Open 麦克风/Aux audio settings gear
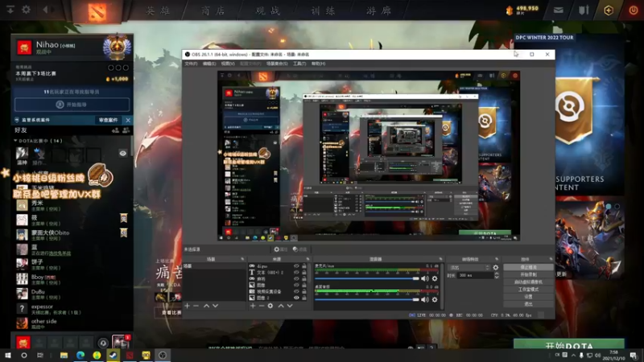The image size is (644, 362). (435, 278)
